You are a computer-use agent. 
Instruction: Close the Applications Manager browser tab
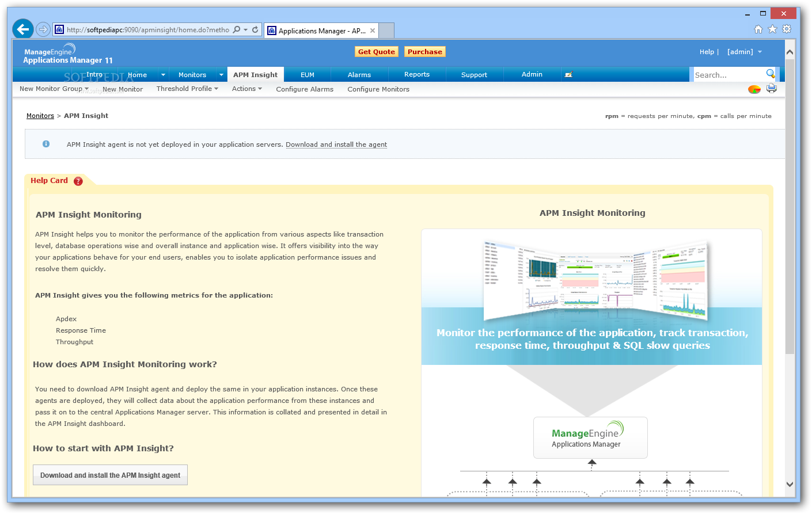373,31
